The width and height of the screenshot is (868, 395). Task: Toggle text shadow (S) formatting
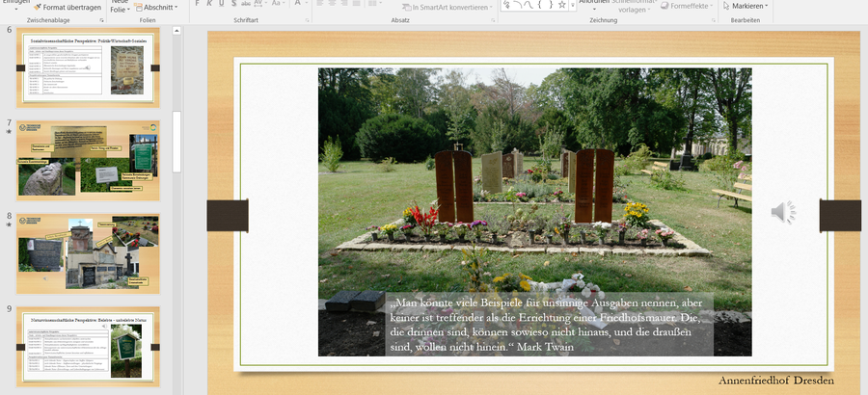tap(233, 3)
